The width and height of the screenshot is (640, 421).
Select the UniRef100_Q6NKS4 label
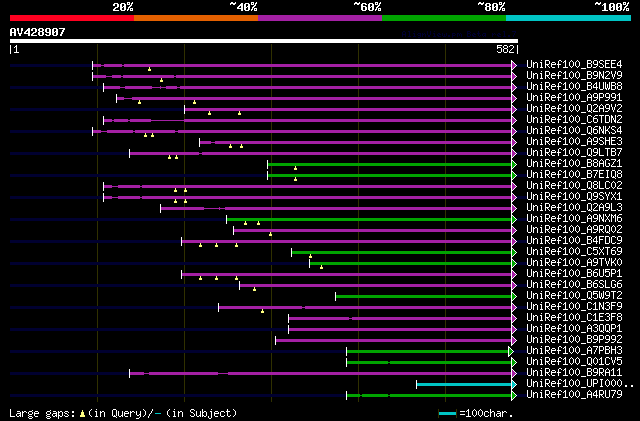tap(574, 131)
